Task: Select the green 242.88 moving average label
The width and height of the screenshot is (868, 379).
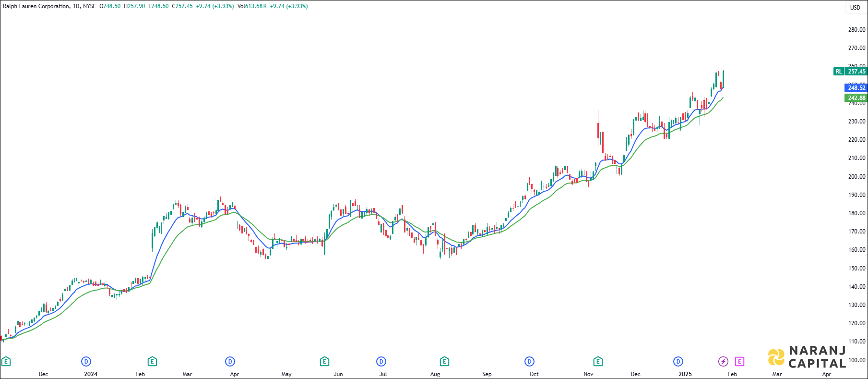Action: 856,98
